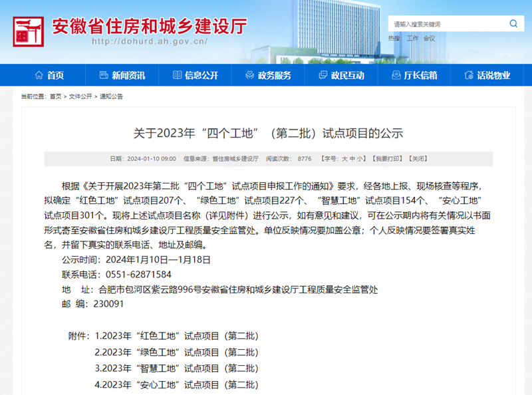Click the search magnifier icon

click(513, 24)
